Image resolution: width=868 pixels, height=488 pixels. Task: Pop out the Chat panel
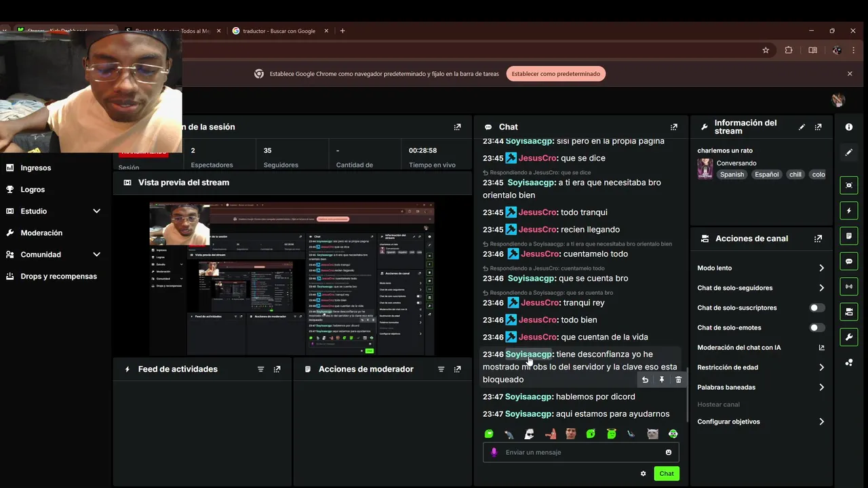(673, 127)
